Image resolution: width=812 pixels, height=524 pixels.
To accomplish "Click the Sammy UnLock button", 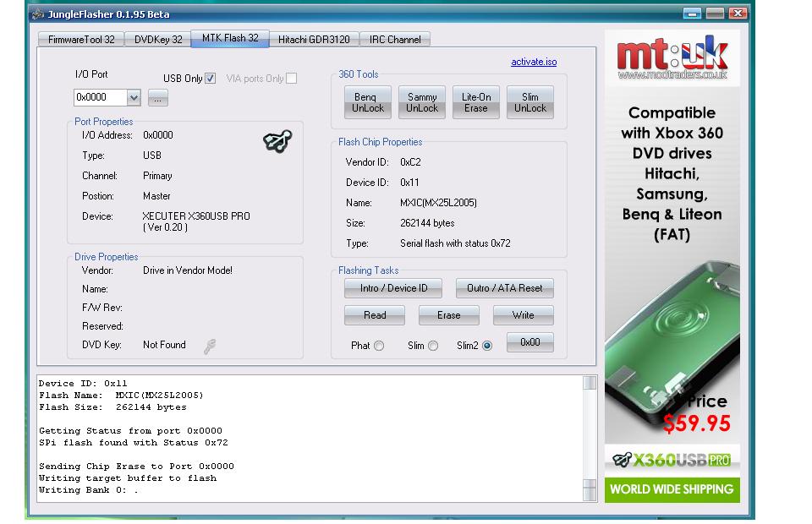I will tap(422, 102).
